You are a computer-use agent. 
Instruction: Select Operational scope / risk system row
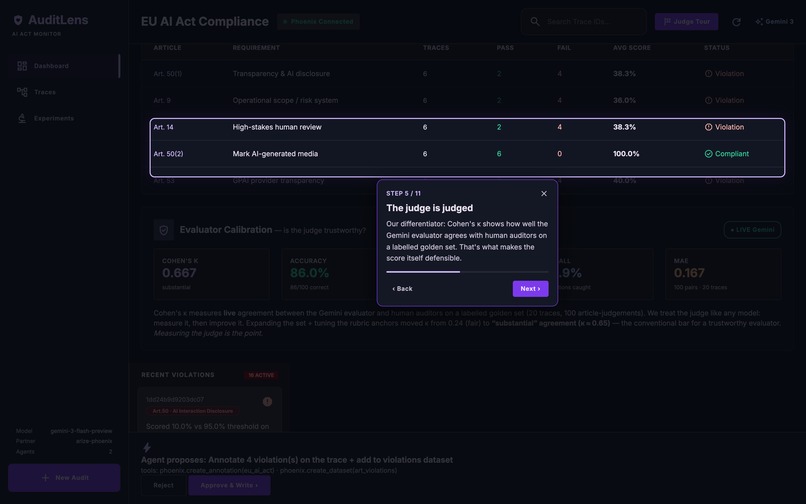(x=467, y=100)
